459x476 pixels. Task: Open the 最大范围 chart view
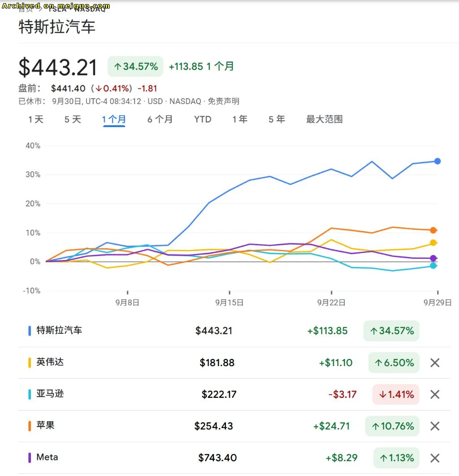[x=324, y=119]
